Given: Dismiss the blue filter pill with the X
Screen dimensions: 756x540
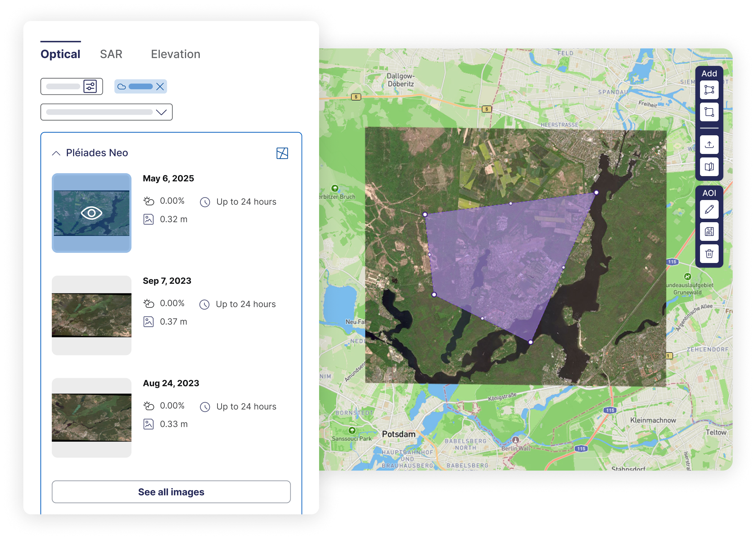Looking at the screenshot, I should point(160,86).
